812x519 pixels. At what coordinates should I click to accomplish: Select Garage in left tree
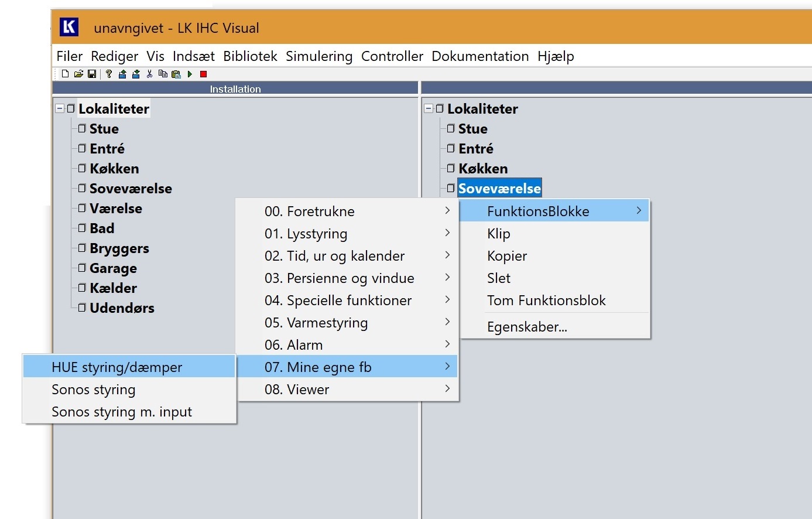click(113, 268)
